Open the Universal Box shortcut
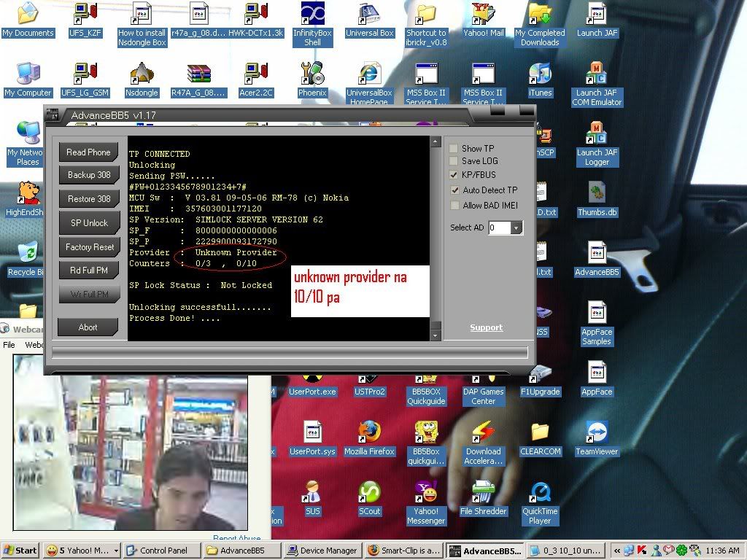 coord(369,20)
